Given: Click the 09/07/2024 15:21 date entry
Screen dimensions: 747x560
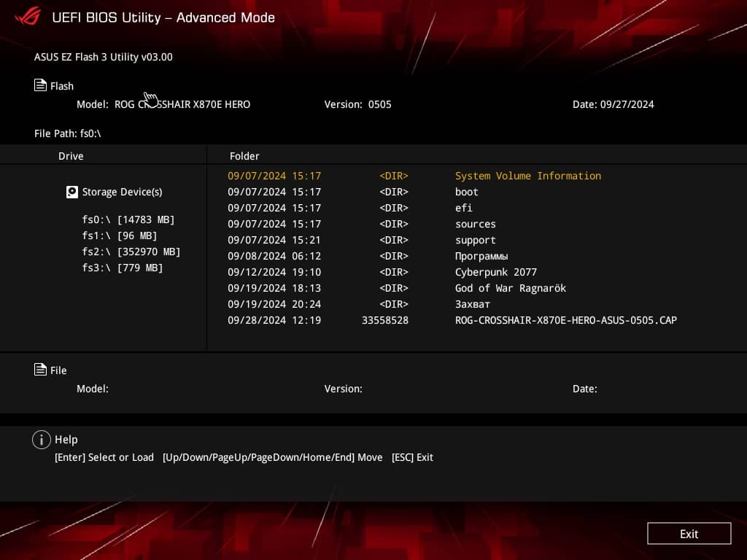Looking at the screenshot, I should [x=274, y=240].
